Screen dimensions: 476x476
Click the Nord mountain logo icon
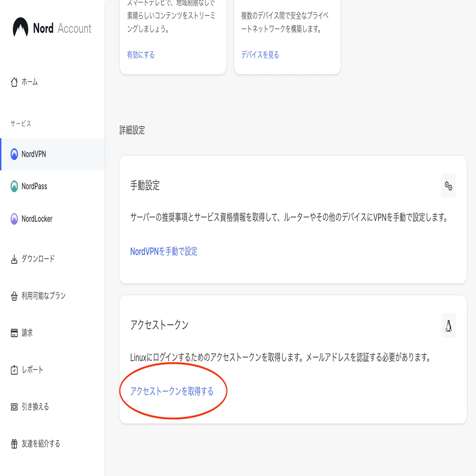click(x=20, y=27)
